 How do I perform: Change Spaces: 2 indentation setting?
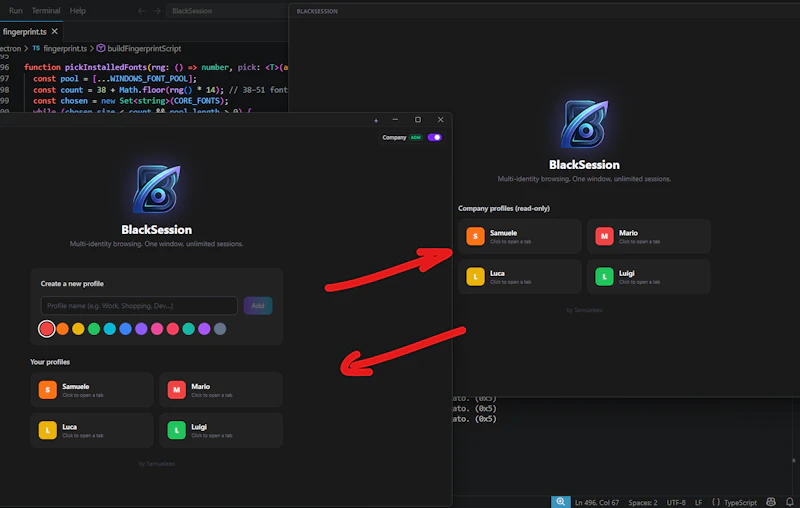tap(643, 502)
